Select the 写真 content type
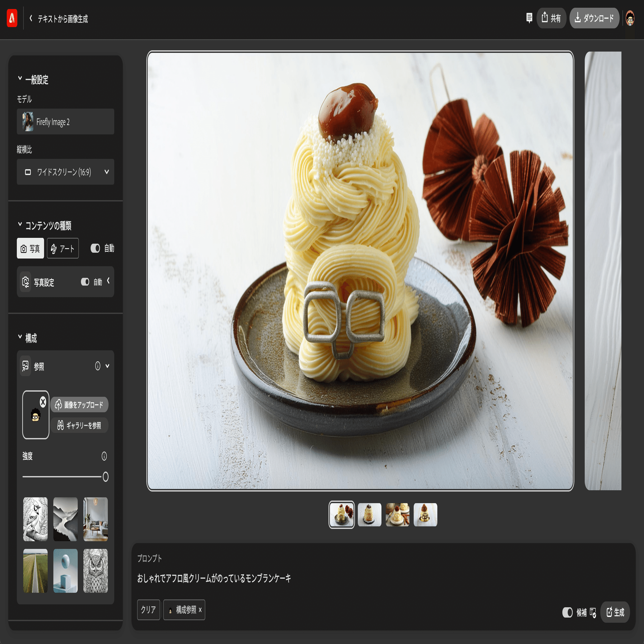Image resolution: width=644 pixels, height=644 pixels. [30, 248]
